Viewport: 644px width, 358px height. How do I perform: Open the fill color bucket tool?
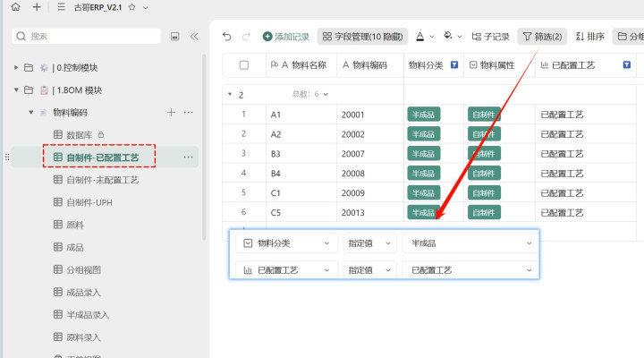click(447, 37)
